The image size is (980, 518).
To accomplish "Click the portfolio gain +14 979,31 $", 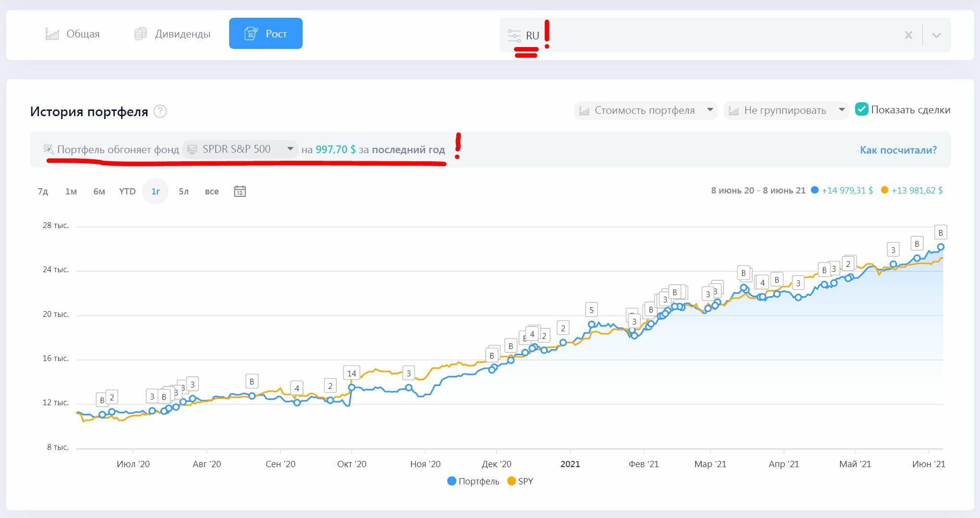I will 847,190.
